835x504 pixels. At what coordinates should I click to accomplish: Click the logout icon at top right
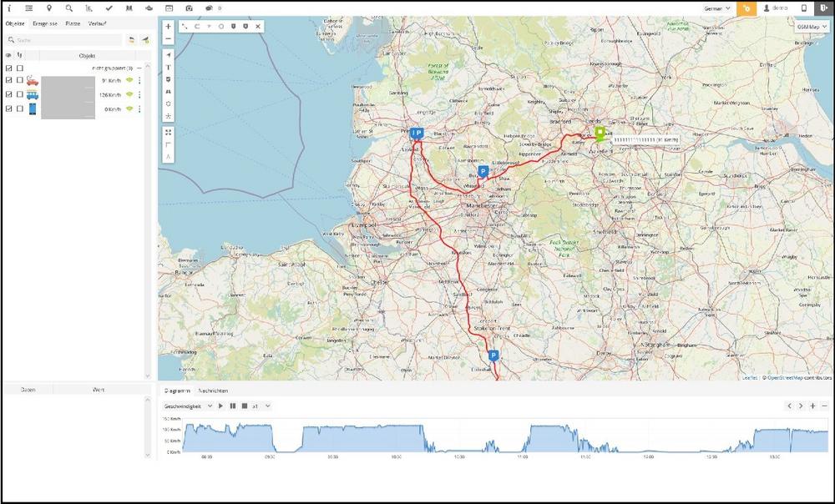(824, 8)
